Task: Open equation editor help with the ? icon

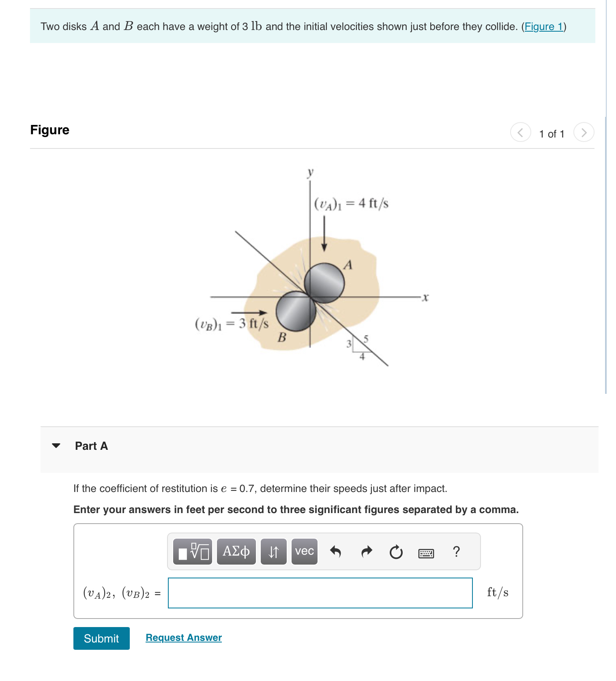Action: [x=456, y=552]
